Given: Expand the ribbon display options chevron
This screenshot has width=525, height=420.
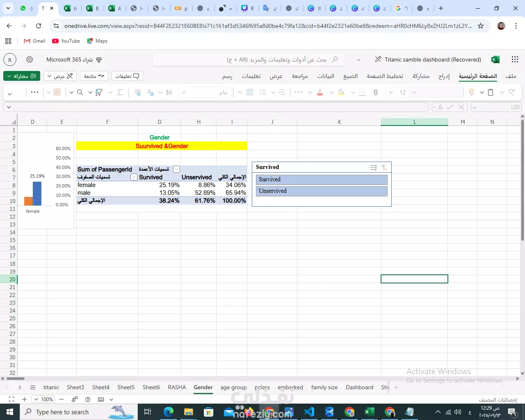Looking at the screenshot, I should pyautogui.click(x=10, y=93).
